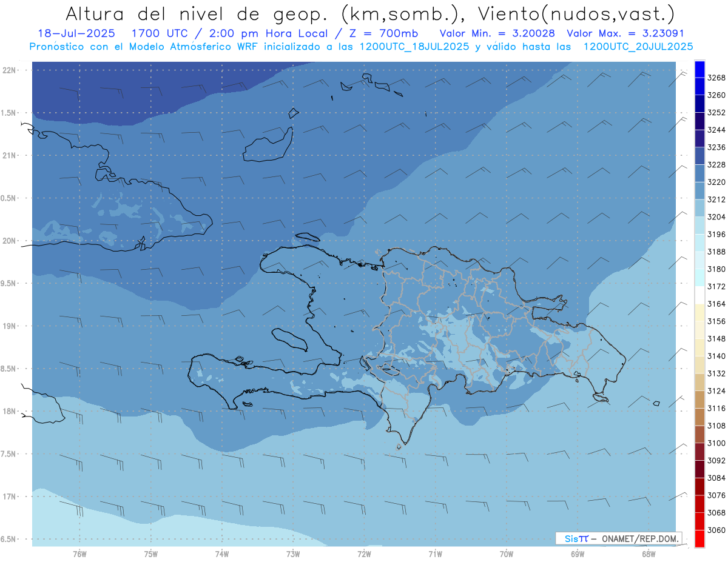Click the '70W' longitude label

pyautogui.click(x=507, y=554)
